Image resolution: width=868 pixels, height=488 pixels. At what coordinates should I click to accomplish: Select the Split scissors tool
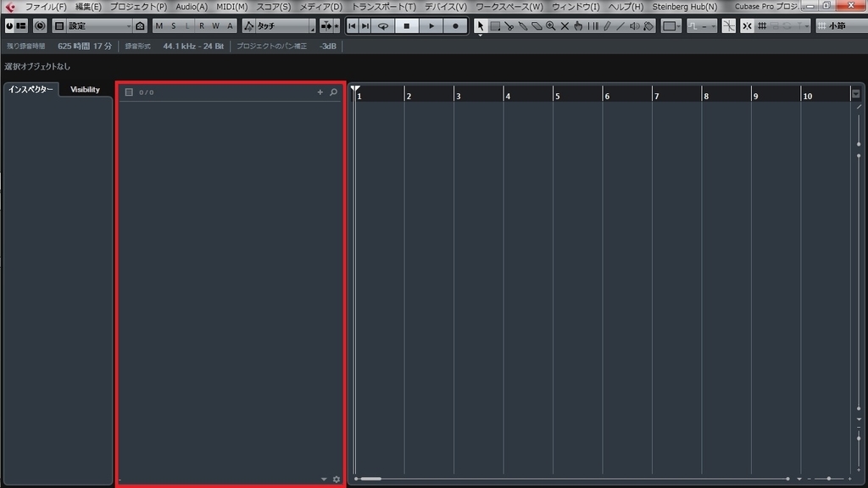509,26
